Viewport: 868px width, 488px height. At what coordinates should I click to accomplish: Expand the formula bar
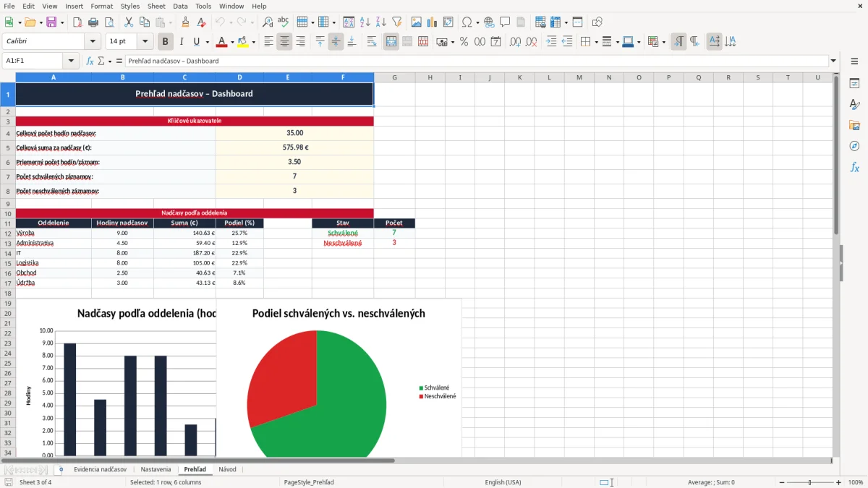click(833, 61)
